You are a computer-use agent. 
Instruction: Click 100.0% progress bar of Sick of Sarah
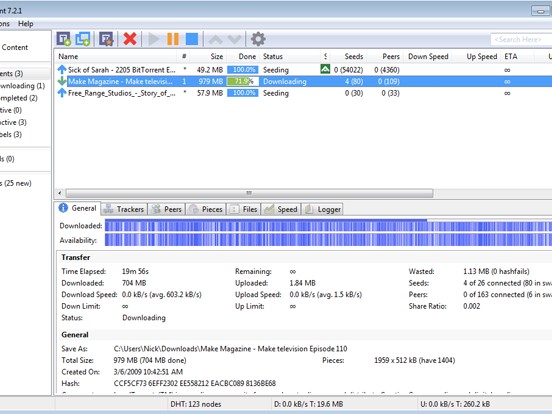click(x=243, y=70)
